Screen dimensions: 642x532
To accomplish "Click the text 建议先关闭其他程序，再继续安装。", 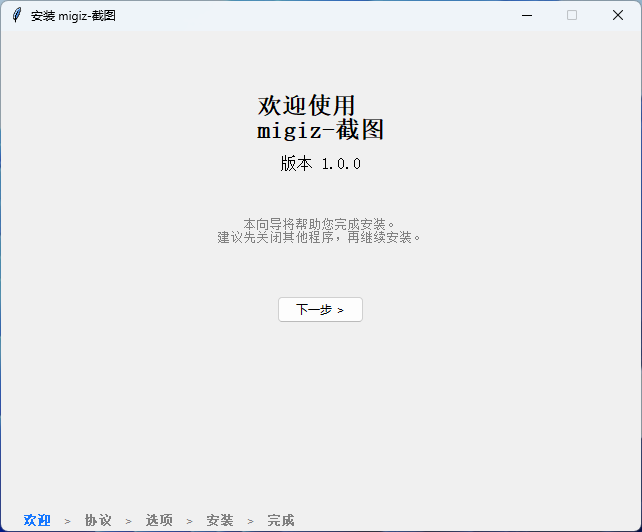I will tap(319, 237).
